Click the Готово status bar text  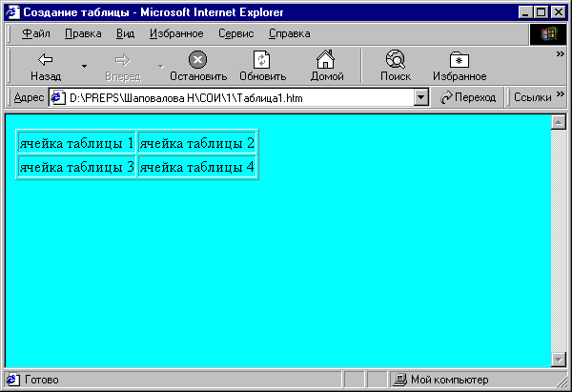(42, 380)
